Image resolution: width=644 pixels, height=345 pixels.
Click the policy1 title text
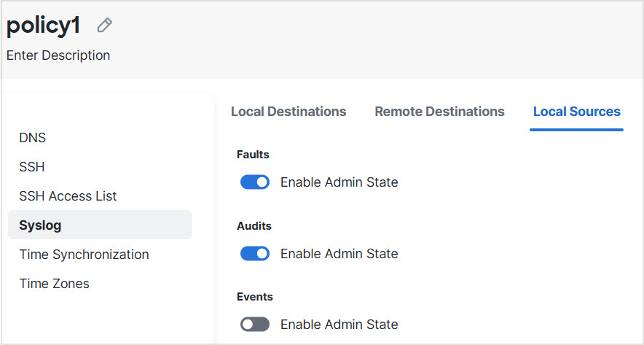[43, 26]
